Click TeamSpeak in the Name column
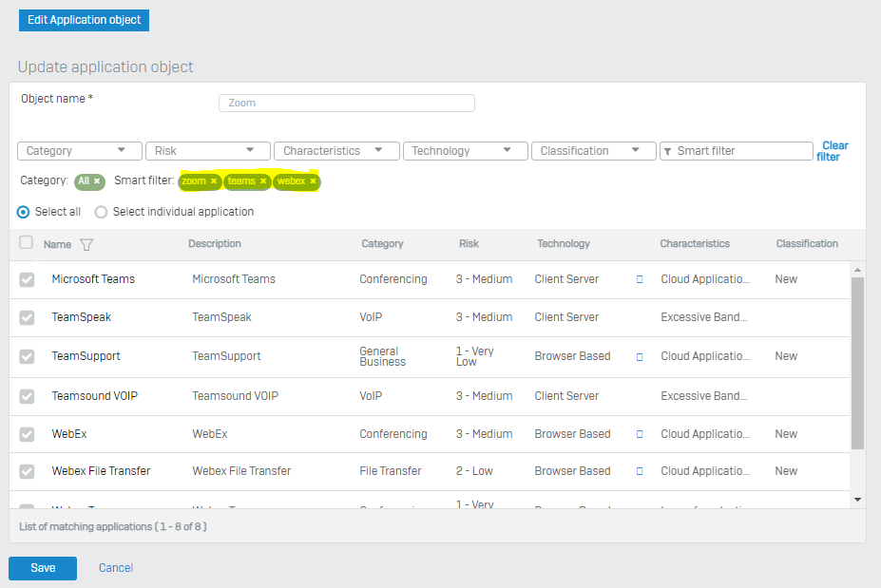The width and height of the screenshot is (881, 588). [x=82, y=317]
